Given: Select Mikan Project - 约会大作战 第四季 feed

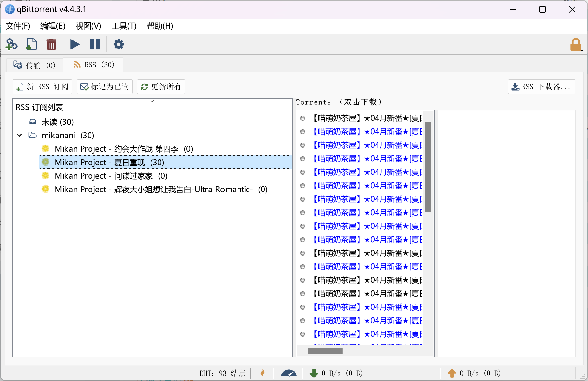Looking at the screenshot, I should tap(124, 149).
